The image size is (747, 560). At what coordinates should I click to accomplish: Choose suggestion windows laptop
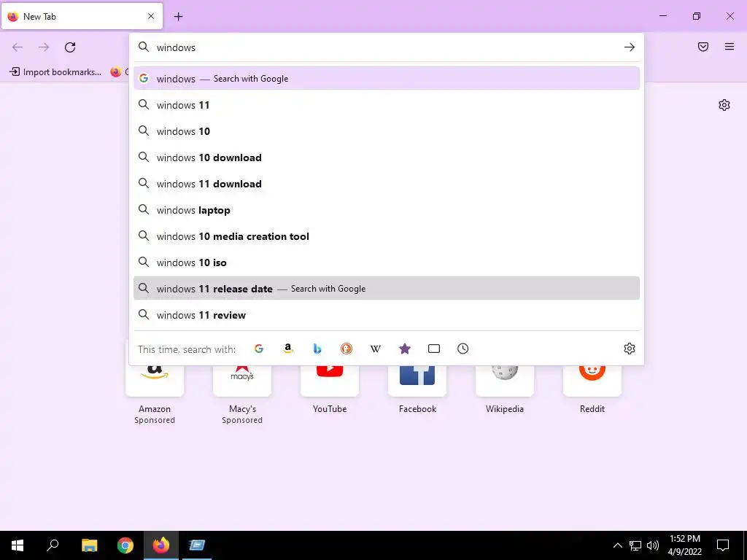[x=387, y=209]
